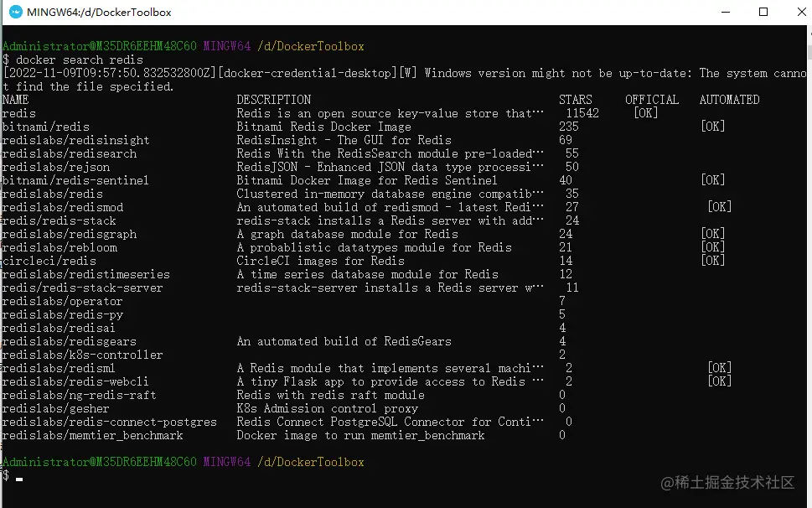The width and height of the screenshot is (812, 508).
Task: Select the 'redislabs/rejson' image name
Action: [x=56, y=168]
